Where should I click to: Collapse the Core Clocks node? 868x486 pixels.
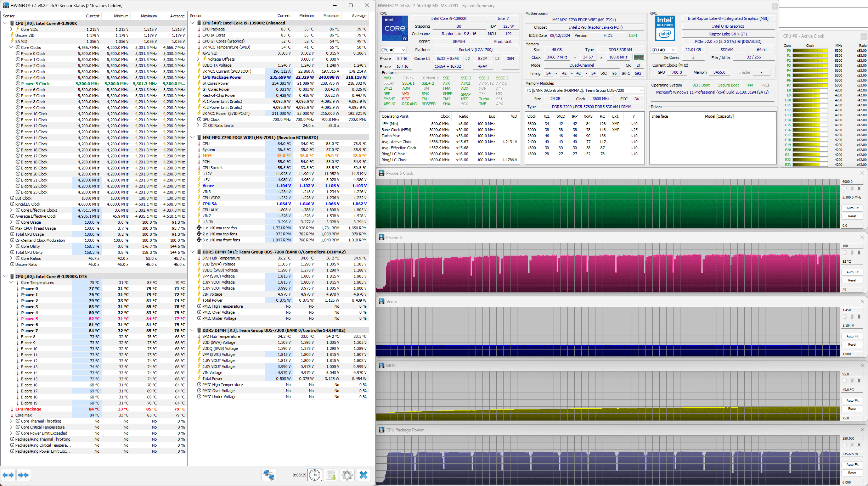11,48
